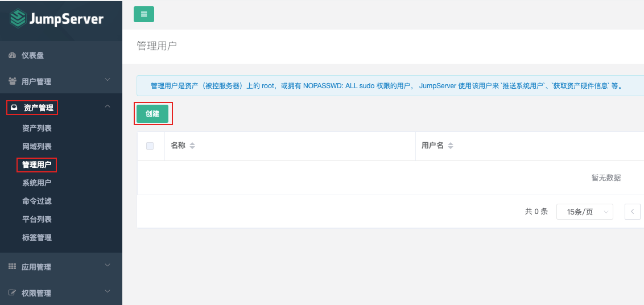
Task: Sort by 用户名 column sort arrows
Action: point(451,146)
